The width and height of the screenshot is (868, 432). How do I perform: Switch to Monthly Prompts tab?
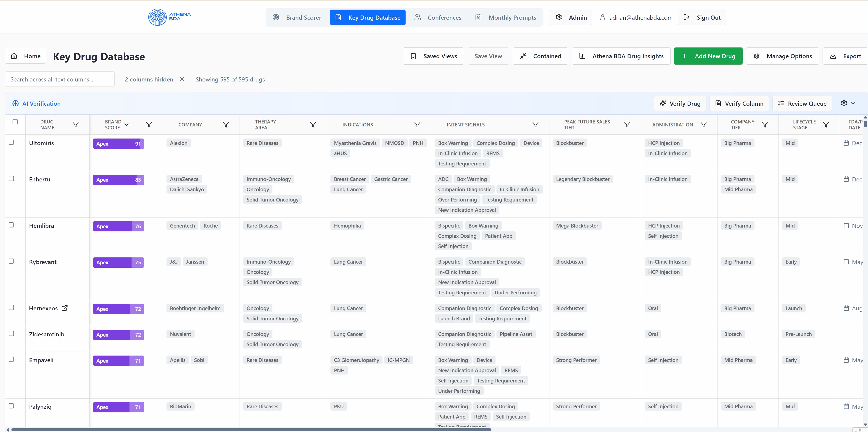(506, 17)
